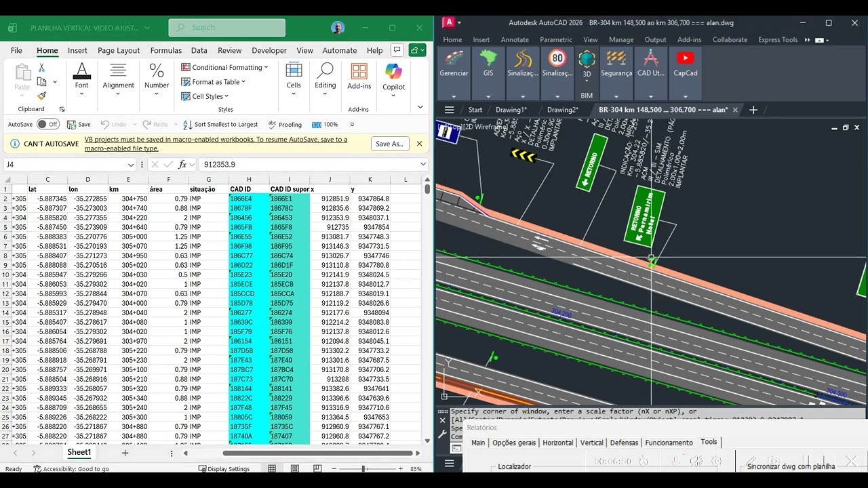Open Display Settings in Excel status bar
Screen dimensions: 868x488
(224, 468)
